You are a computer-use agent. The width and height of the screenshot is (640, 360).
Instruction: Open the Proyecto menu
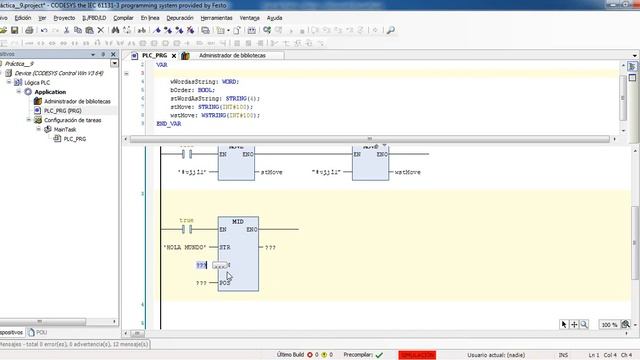64,18
